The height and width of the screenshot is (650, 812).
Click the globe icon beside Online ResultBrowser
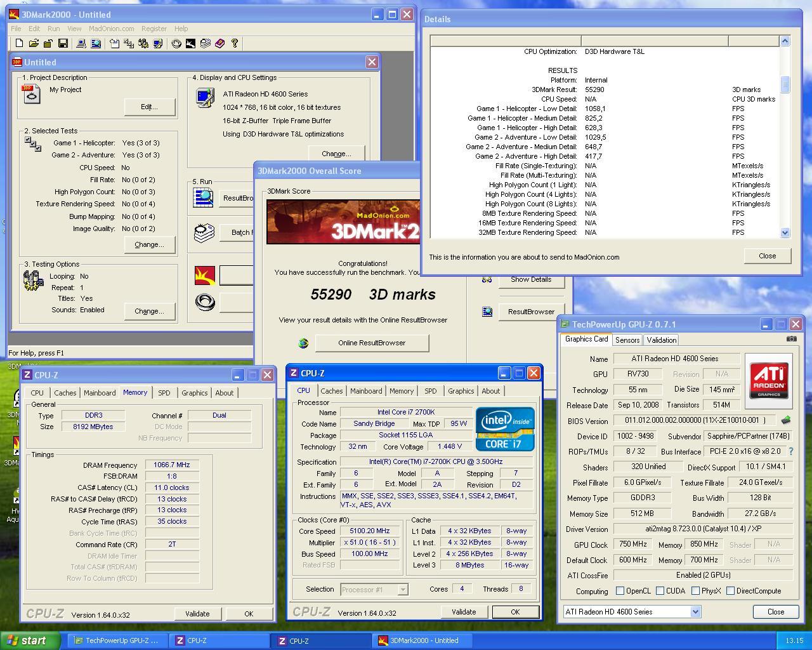(303, 343)
